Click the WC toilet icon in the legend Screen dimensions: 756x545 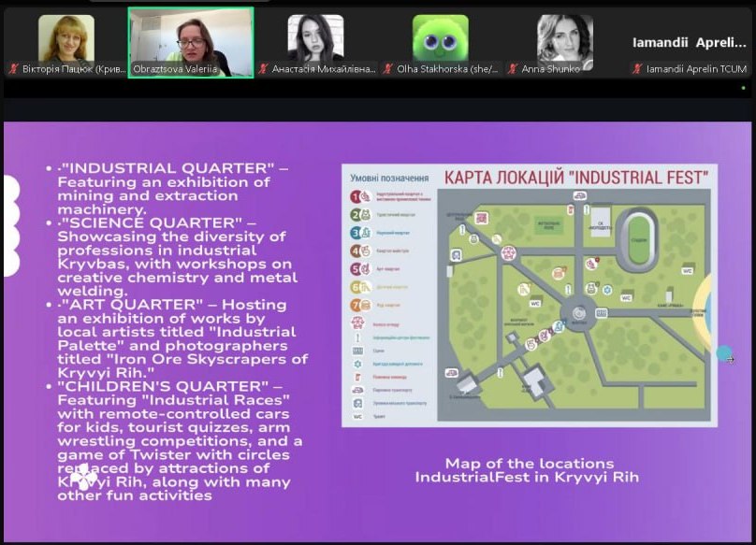pyautogui.click(x=357, y=417)
